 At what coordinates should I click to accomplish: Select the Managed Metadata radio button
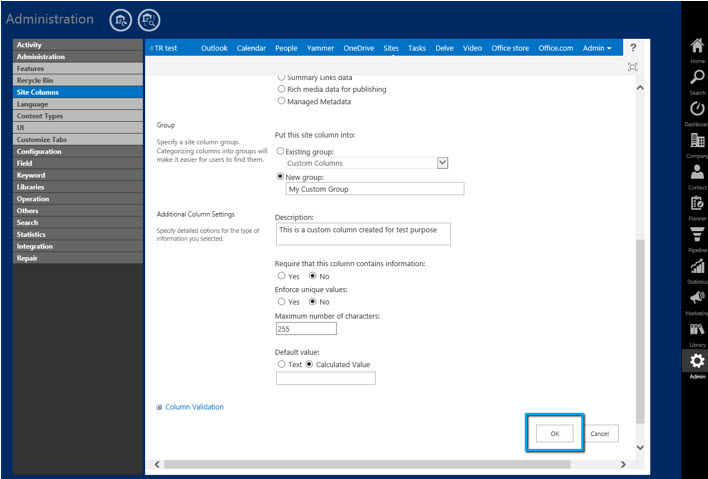click(281, 101)
